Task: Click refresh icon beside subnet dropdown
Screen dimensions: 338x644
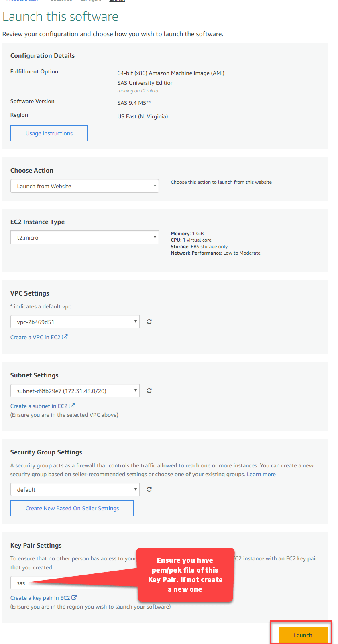Action: pos(149,391)
